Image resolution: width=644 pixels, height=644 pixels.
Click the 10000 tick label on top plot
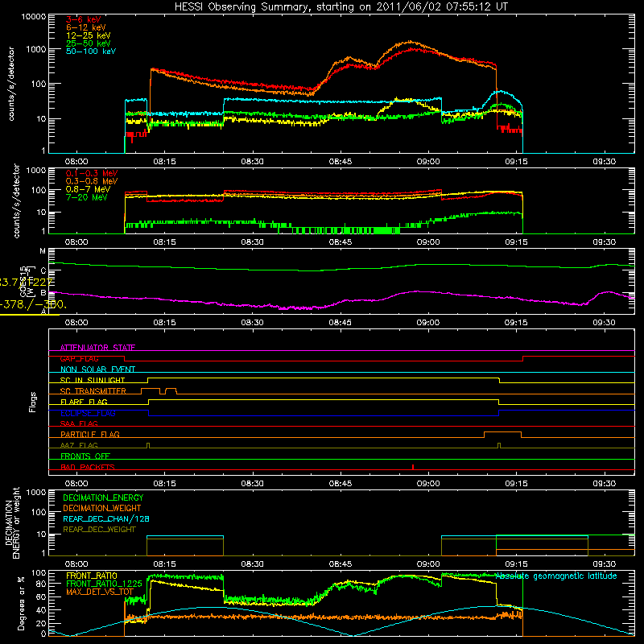pyautogui.click(x=33, y=16)
